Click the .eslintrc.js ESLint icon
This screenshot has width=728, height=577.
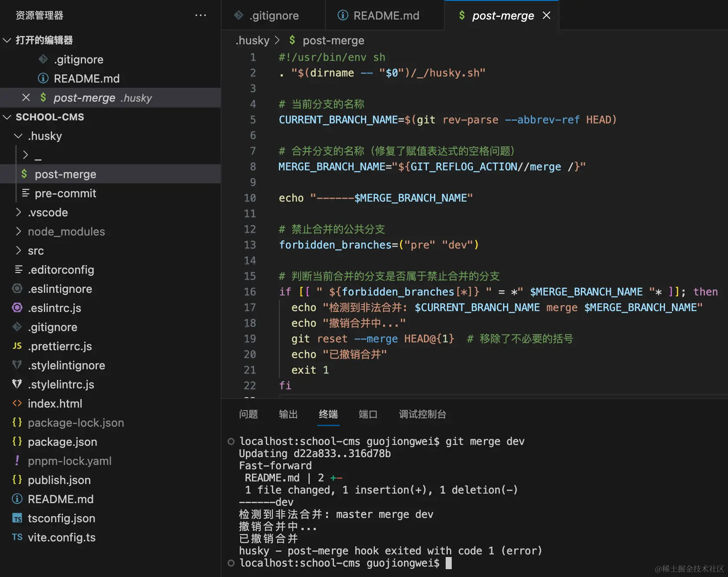click(17, 308)
